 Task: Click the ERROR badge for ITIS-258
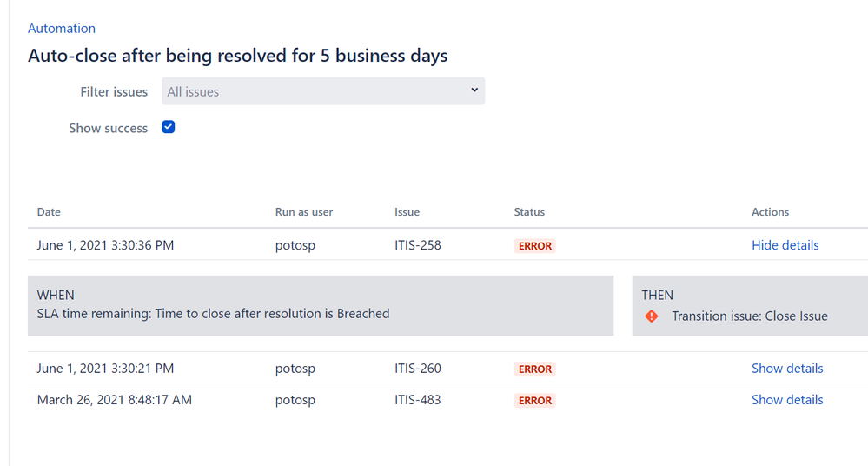pos(534,245)
